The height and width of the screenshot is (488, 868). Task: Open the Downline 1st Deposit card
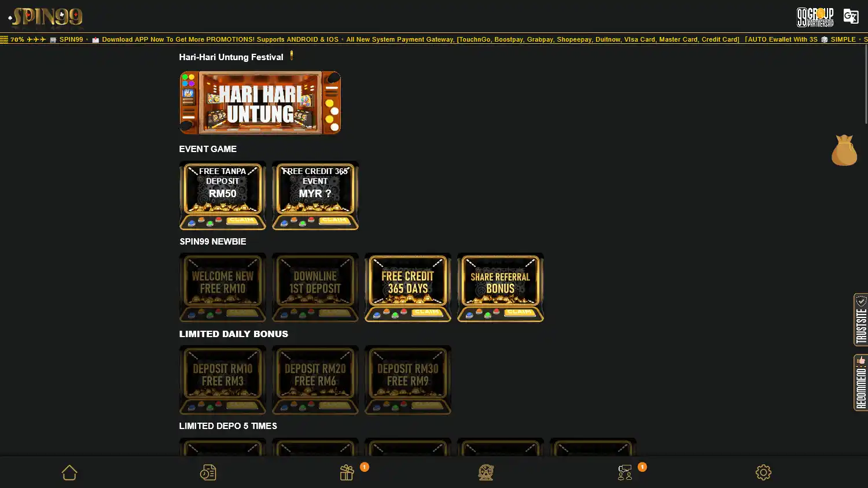pos(315,287)
